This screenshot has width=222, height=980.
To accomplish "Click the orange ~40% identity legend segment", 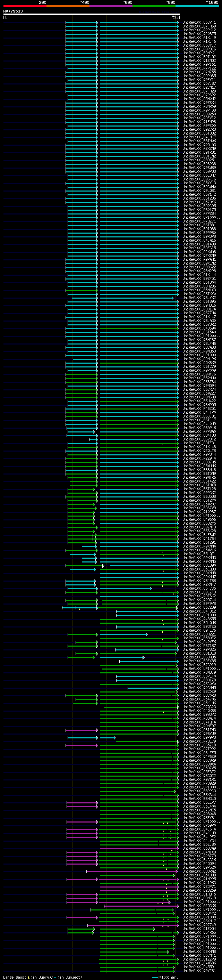I will tap(68, 6).
